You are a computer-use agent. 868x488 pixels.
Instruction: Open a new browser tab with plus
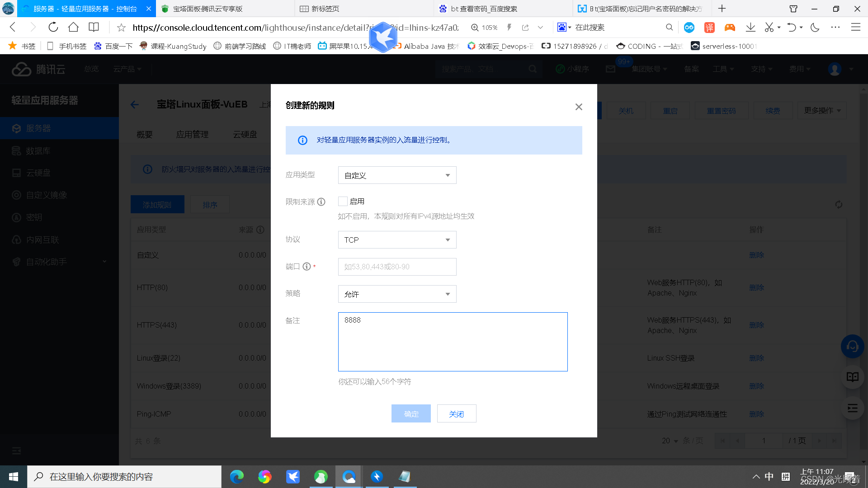point(722,9)
